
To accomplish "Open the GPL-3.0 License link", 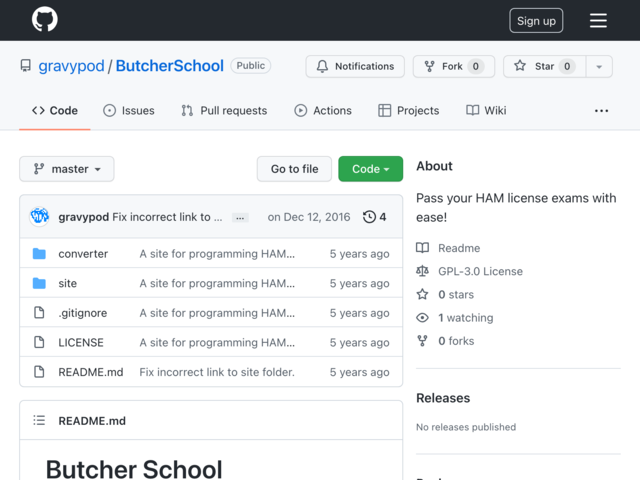I will pos(480,271).
